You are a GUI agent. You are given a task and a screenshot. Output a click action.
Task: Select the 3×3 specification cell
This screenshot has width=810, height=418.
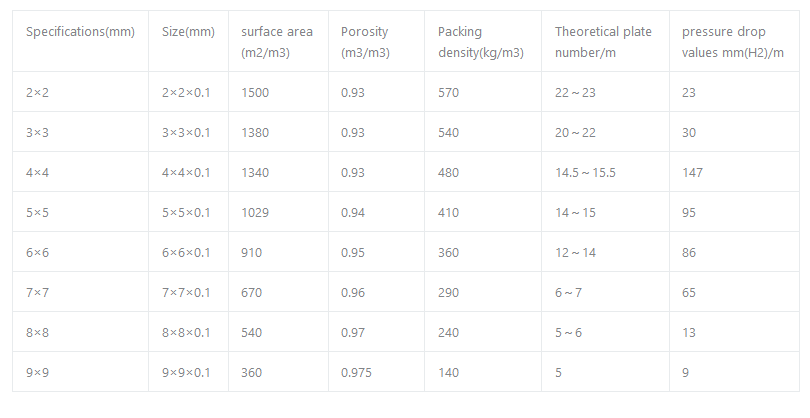click(x=37, y=132)
